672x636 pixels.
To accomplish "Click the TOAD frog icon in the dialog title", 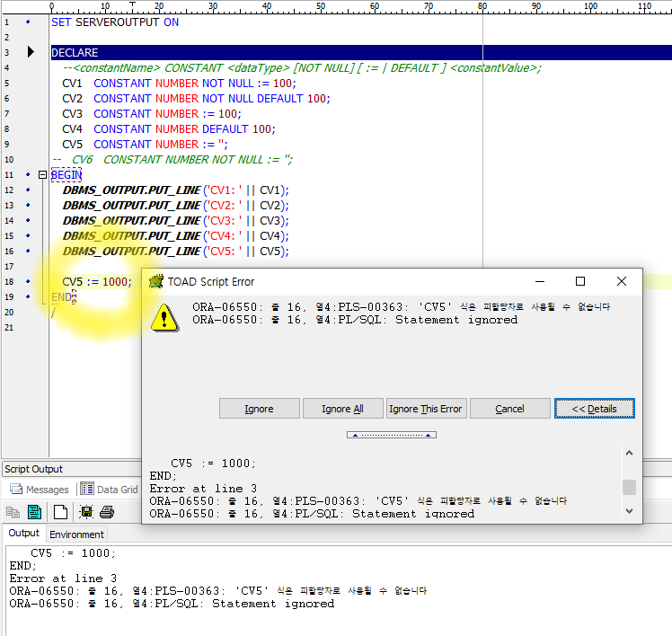I will (156, 281).
